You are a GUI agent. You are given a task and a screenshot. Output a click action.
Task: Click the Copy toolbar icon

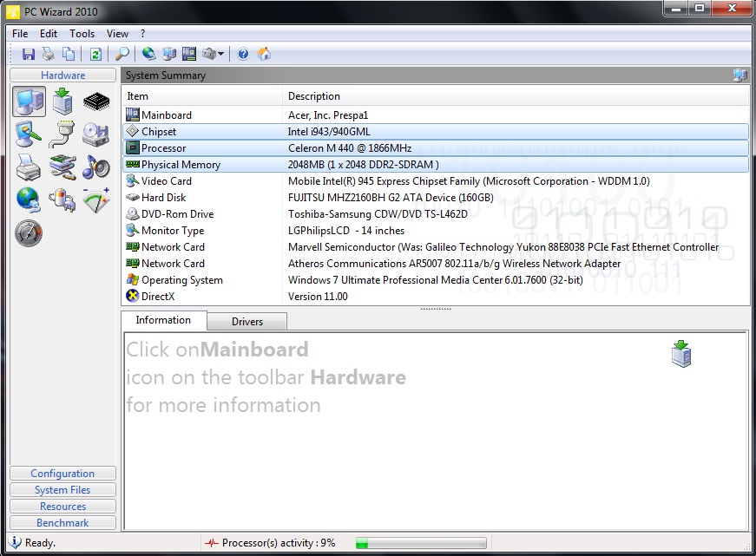[69, 54]
